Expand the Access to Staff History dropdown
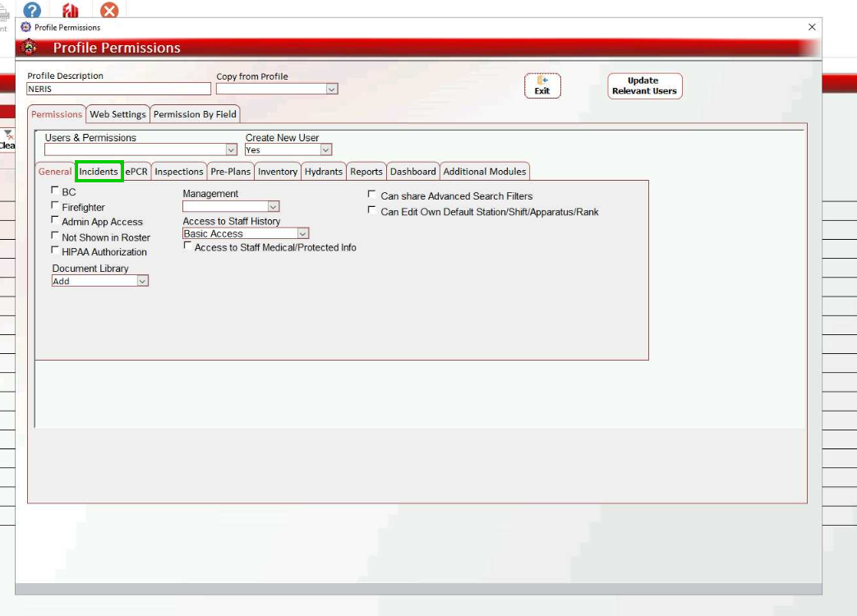This screenshot has width=857, height=616. click(x=302, y=234)
